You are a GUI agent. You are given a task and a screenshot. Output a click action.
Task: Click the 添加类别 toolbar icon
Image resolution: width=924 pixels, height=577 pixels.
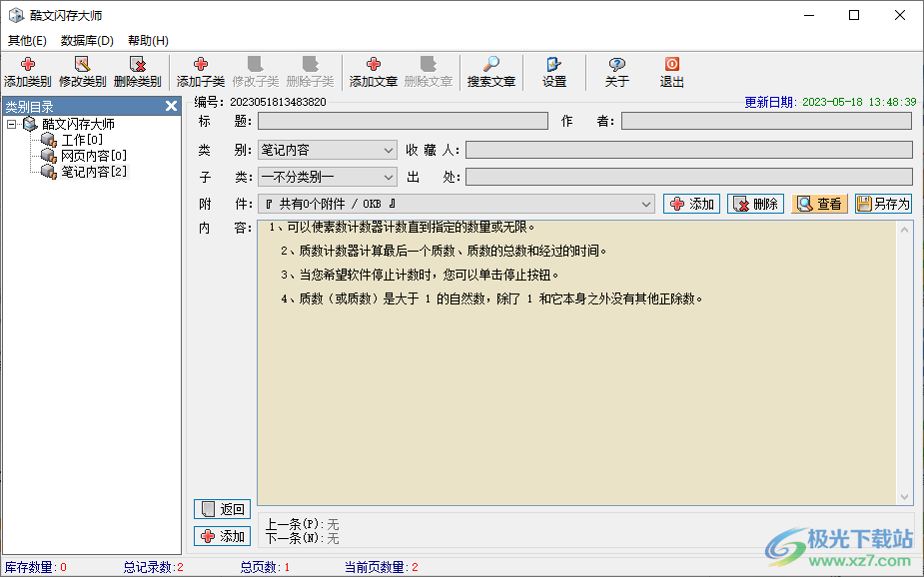tap(28, 73)
